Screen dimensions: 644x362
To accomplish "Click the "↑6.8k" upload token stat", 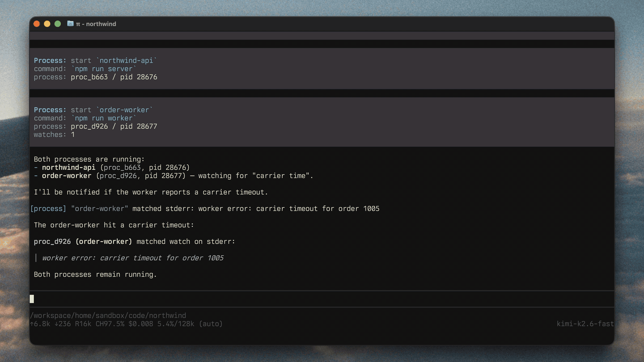I will click(40, 324).
